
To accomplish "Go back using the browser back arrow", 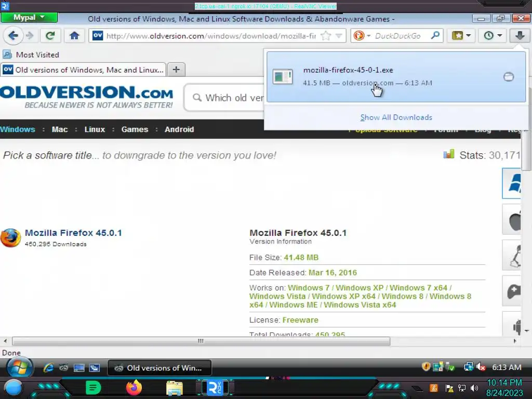I will click(13, 35).
